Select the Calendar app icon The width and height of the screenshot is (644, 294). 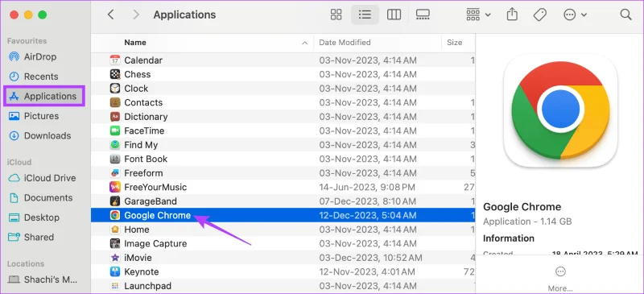115,60
